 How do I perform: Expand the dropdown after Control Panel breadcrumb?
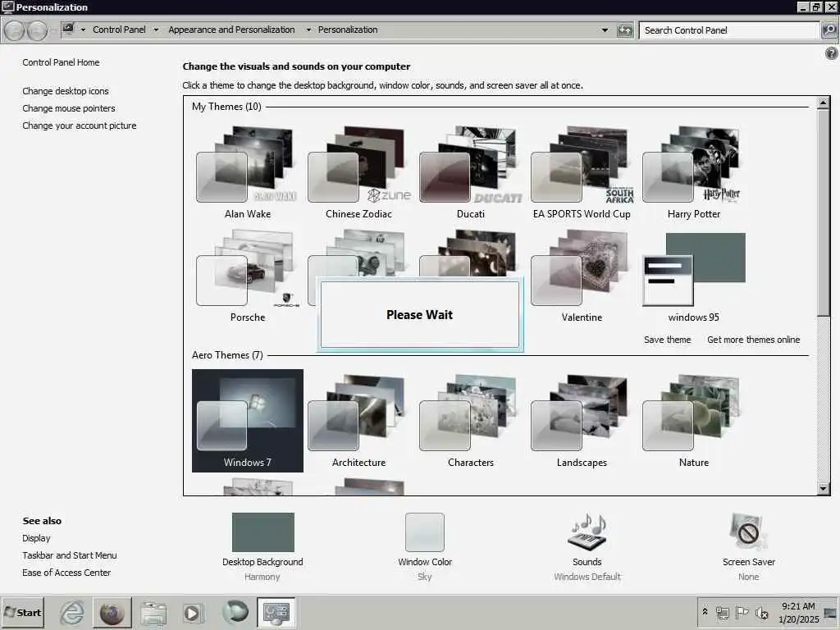click(x=156, y=30)
